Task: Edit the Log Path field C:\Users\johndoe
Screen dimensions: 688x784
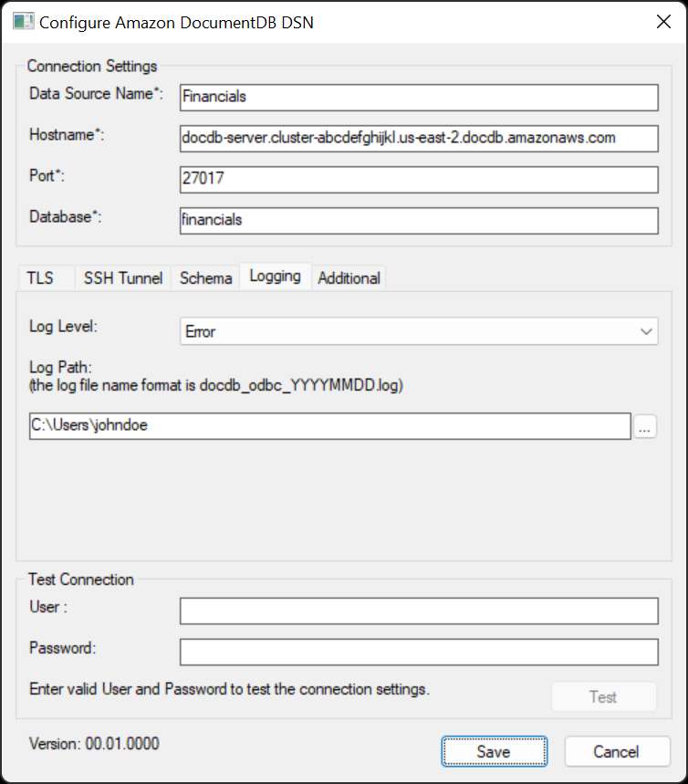Action: (x=330, y=426)
